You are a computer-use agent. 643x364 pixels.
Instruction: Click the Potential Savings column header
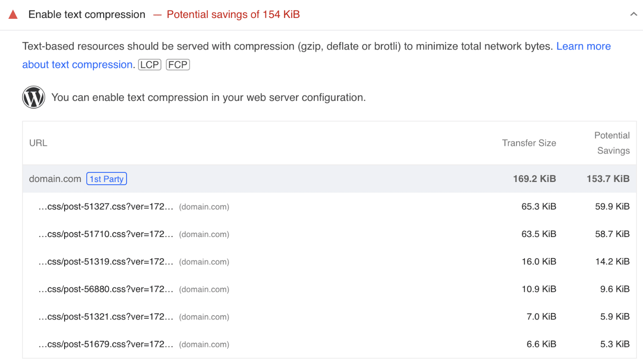(612, 143)
